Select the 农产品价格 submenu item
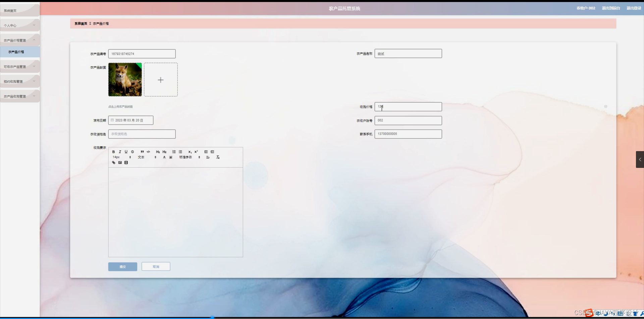644x319 pixels. pos(20,52)
